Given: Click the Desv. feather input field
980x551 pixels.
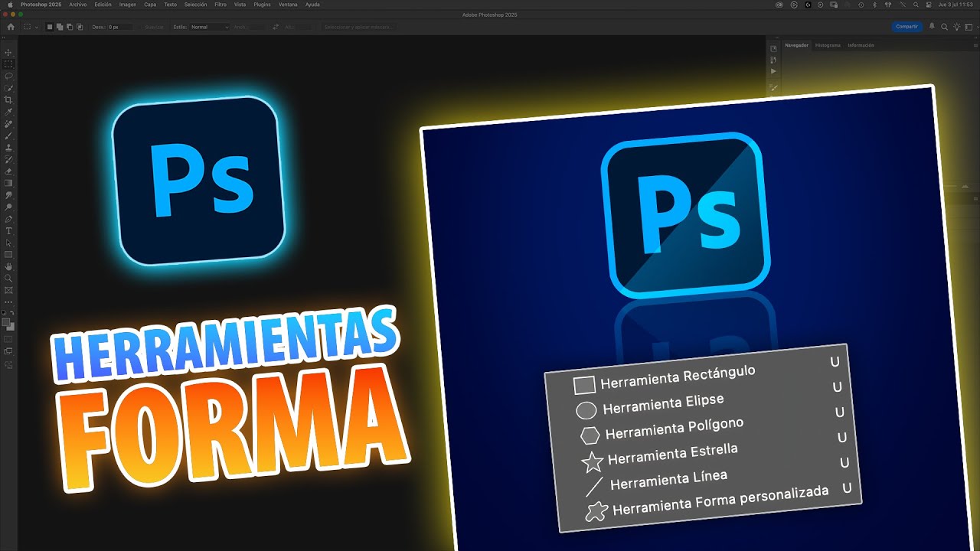Looking at the screenshot, I should [x=119, y=27].
